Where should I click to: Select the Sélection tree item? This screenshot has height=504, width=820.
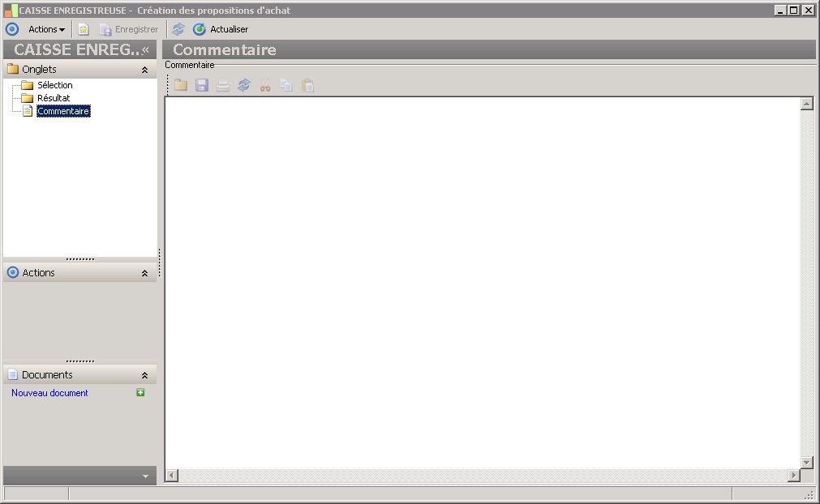click(55, 85)
